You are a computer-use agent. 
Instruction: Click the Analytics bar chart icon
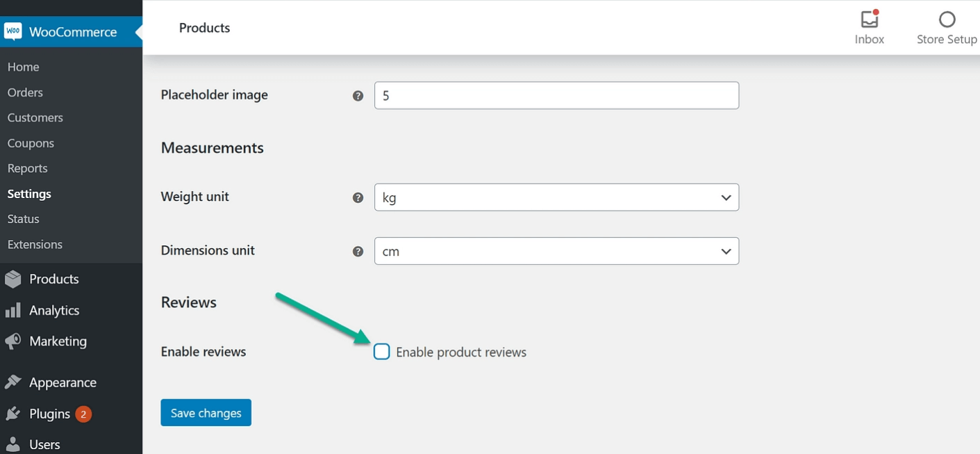point(13,311)
